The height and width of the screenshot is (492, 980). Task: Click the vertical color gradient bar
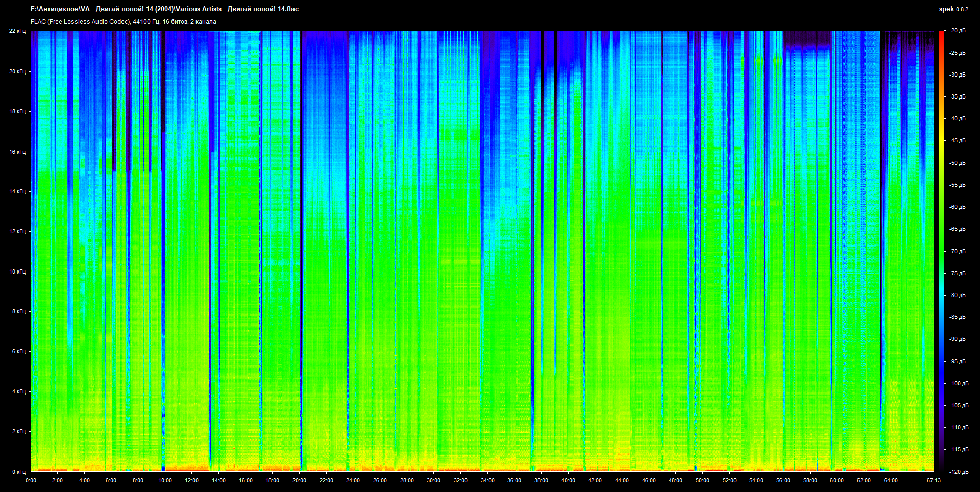coord(941,250)
